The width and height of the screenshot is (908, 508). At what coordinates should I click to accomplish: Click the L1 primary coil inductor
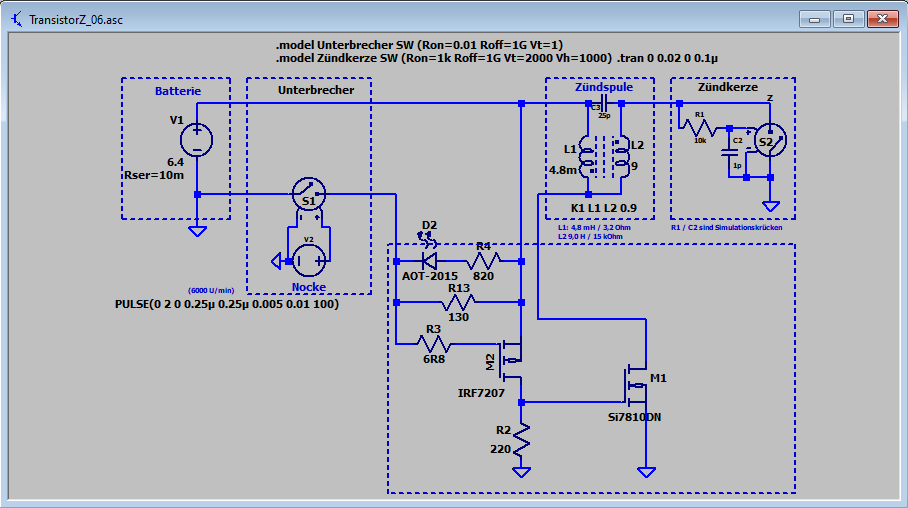[588, 156]
